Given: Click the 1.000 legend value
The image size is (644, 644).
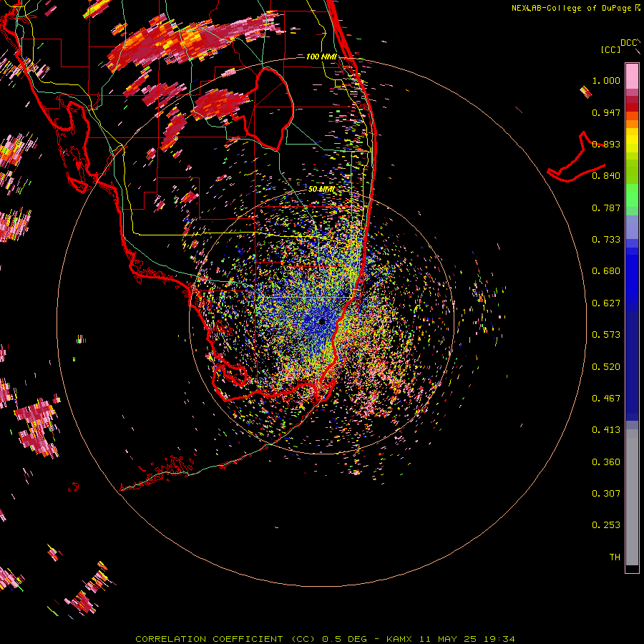Looking at the screenshot, I should 606,80.
